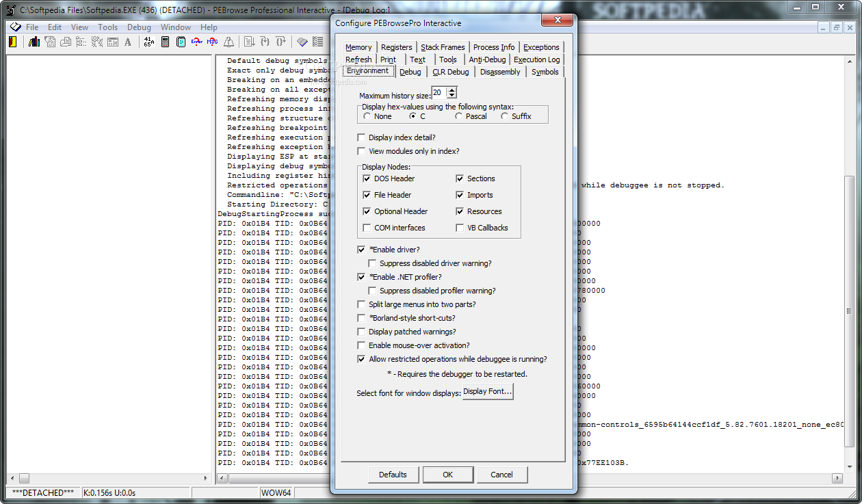The width and height of the screenshot is (862, 504).
Task: Switch to the Registers tab
Action: (x=397, y=47)
